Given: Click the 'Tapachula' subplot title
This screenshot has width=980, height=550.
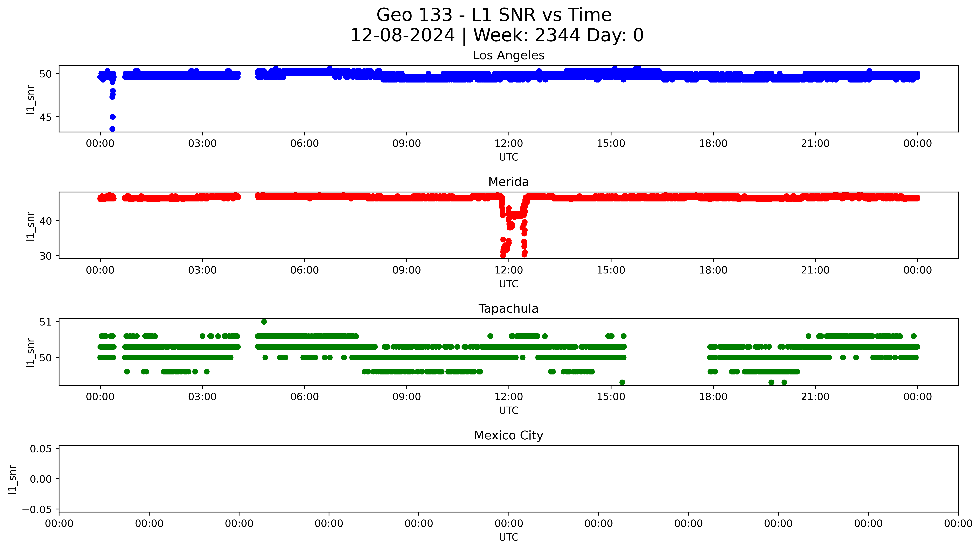Looking at the screenshot, I should pyautogui.click(x=508, y=309).
